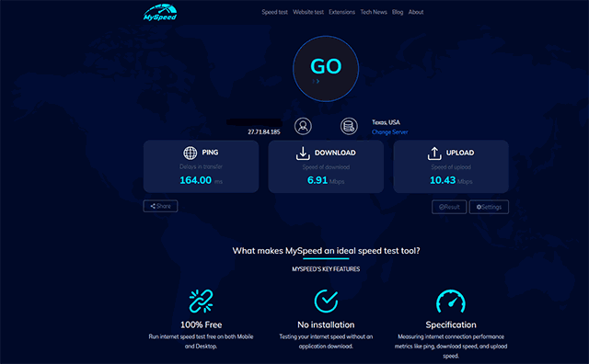Open the Speed test menu item
The width and height of the screenshot is (589, 364).
274,12
